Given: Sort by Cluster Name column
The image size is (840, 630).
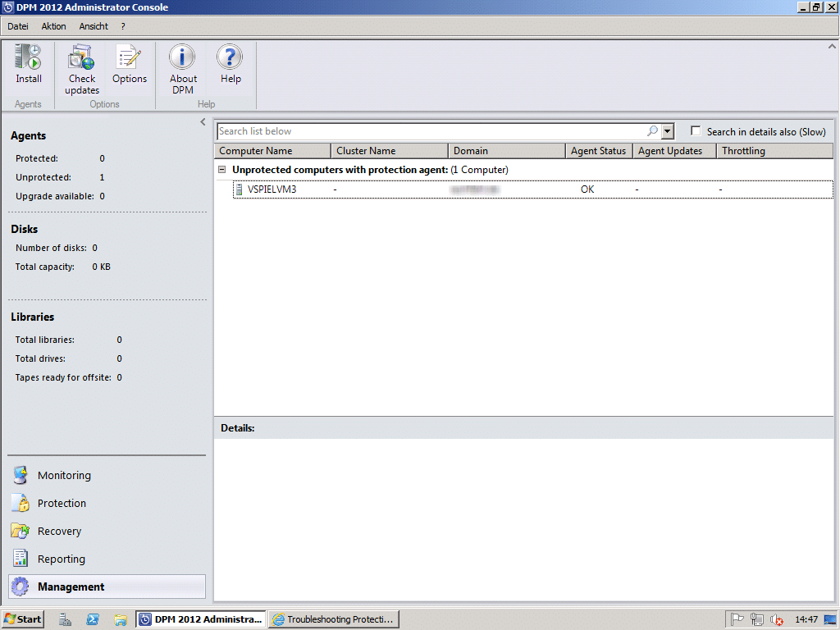Looking at the screenshot, I should coord(390,151).
